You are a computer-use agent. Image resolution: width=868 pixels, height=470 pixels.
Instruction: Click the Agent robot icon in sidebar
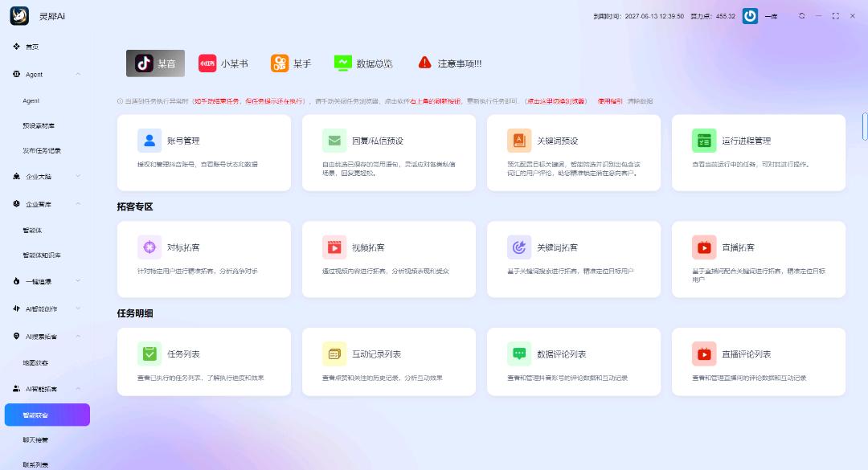(17, 74)
